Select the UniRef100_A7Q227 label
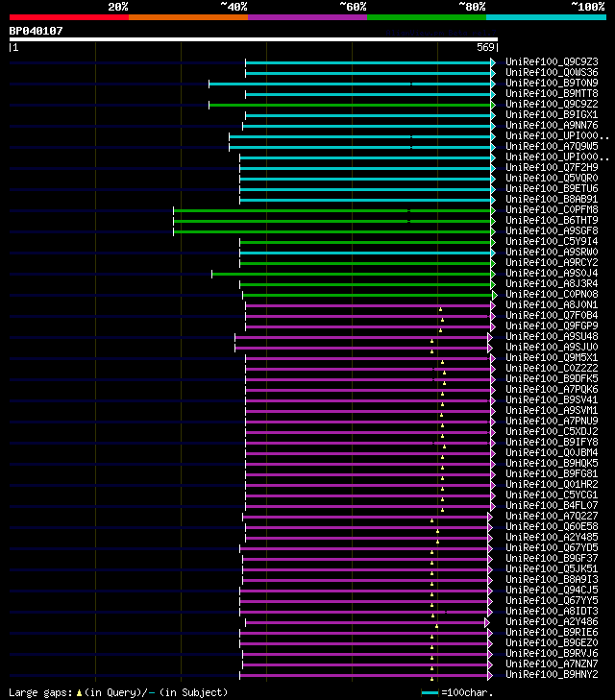The height and width of the screenshot is (700, 615). pos(552,516)
